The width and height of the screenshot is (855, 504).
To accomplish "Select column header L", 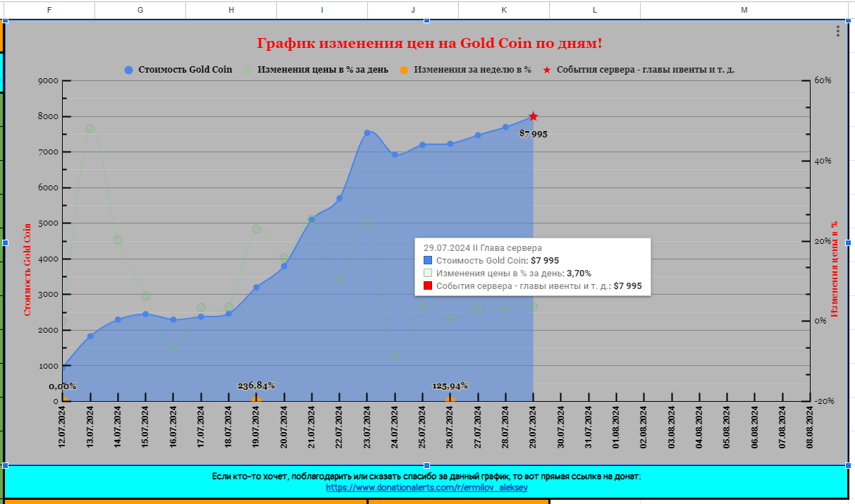I will coord(594,10).
